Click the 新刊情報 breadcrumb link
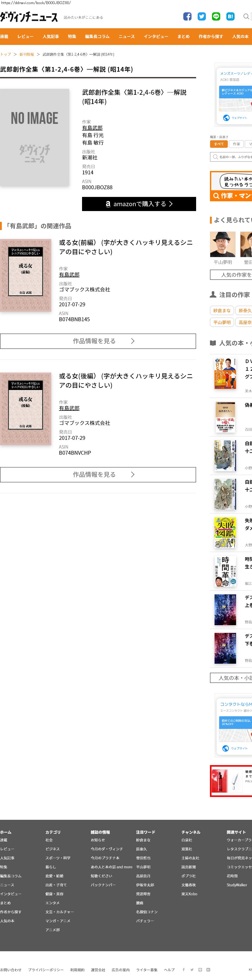This screenshot has width=252, height=980. [27, 54]
